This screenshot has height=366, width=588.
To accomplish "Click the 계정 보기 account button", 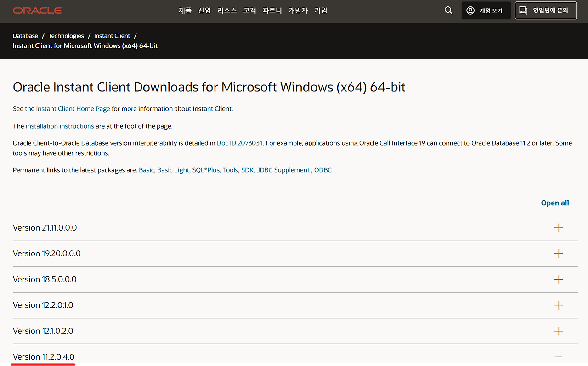I will (486, 11).
